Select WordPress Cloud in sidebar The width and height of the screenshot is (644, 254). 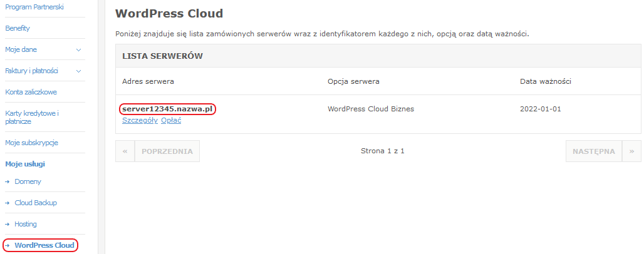(44, 245)
